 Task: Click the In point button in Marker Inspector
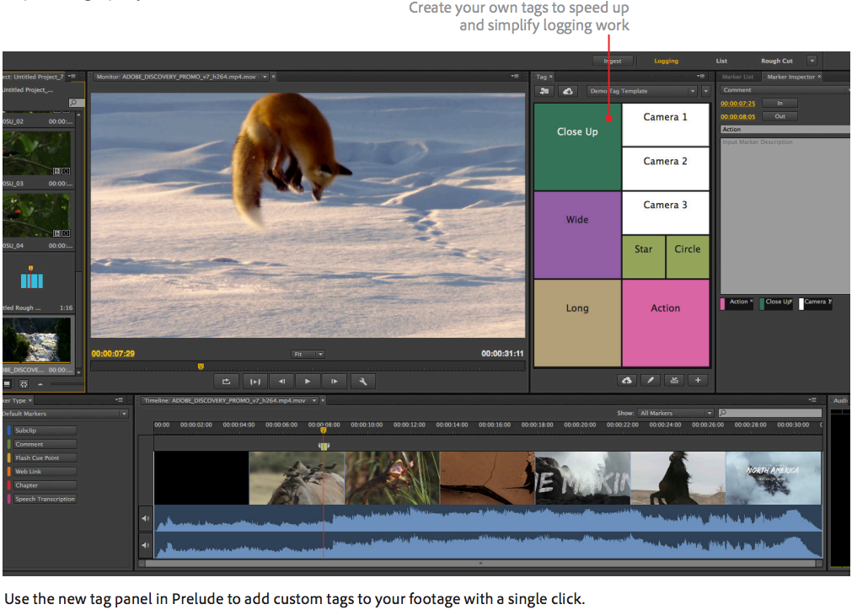(x=779, y=102)
